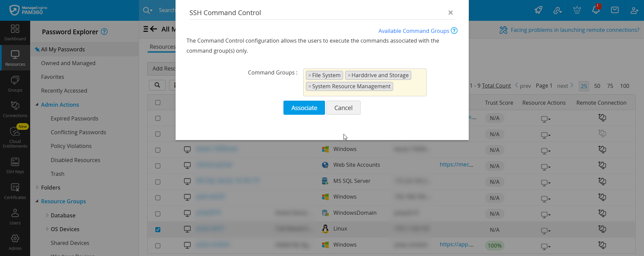Click ManageEngine PAM360 logo
The image size is (644, 256).
pos(29,10)
